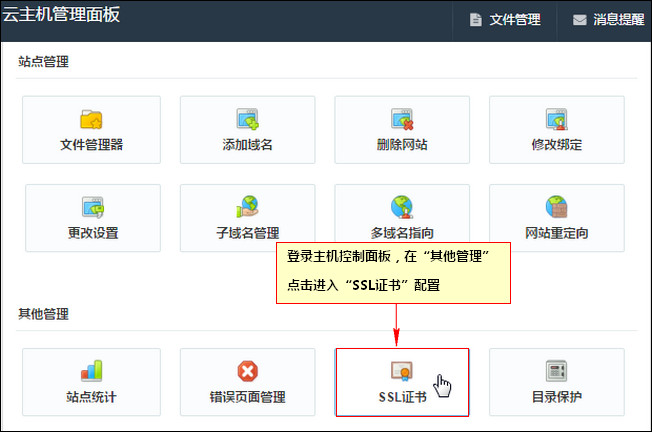
Task: Click the 云主机管理面板 title
Action: [x=61, y=14]
